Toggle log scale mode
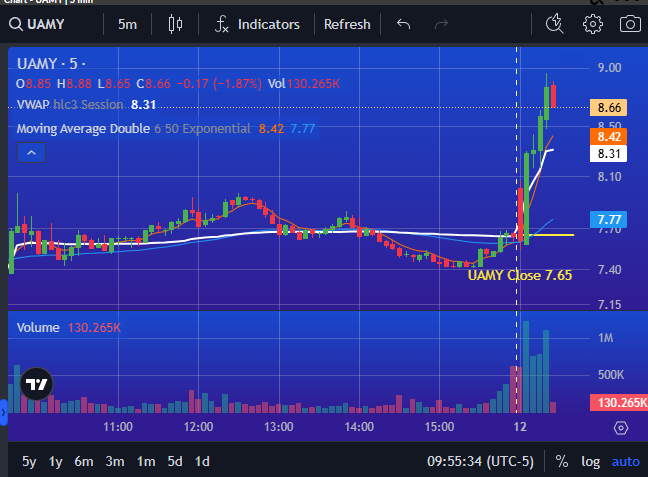The height and width of the screenshot is (477, 648). [x=591, y=461]
